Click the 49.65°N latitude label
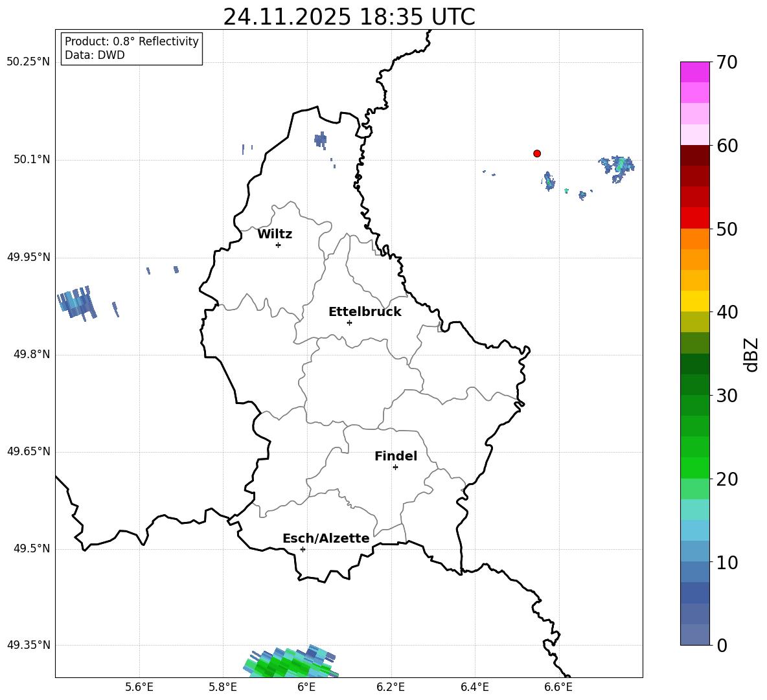Image resolution: width=767 pixels, height=700 pixels. pos(29,451)
